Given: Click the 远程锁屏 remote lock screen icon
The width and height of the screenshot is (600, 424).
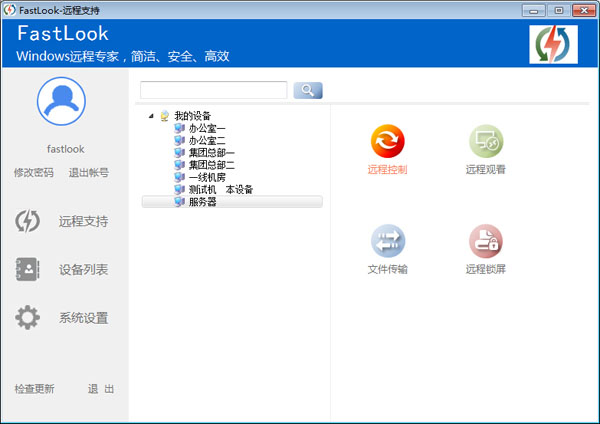Looking at the screenshot, I should point(486,241).
